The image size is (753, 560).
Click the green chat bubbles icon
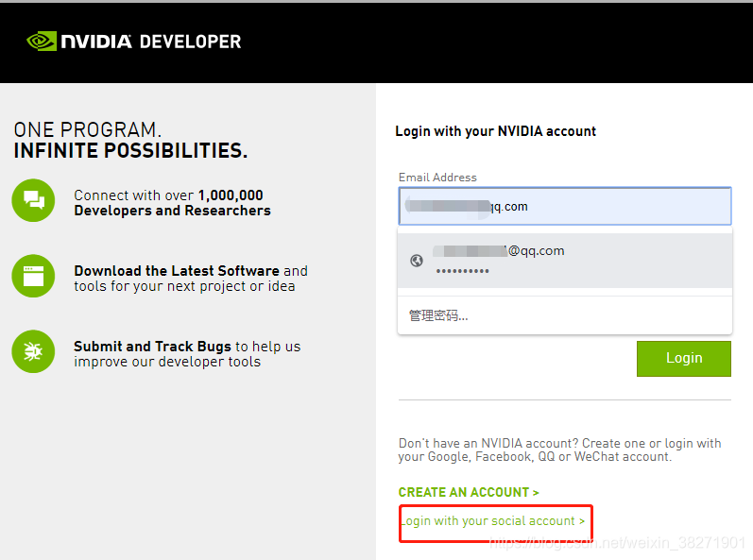click(33, 200)
